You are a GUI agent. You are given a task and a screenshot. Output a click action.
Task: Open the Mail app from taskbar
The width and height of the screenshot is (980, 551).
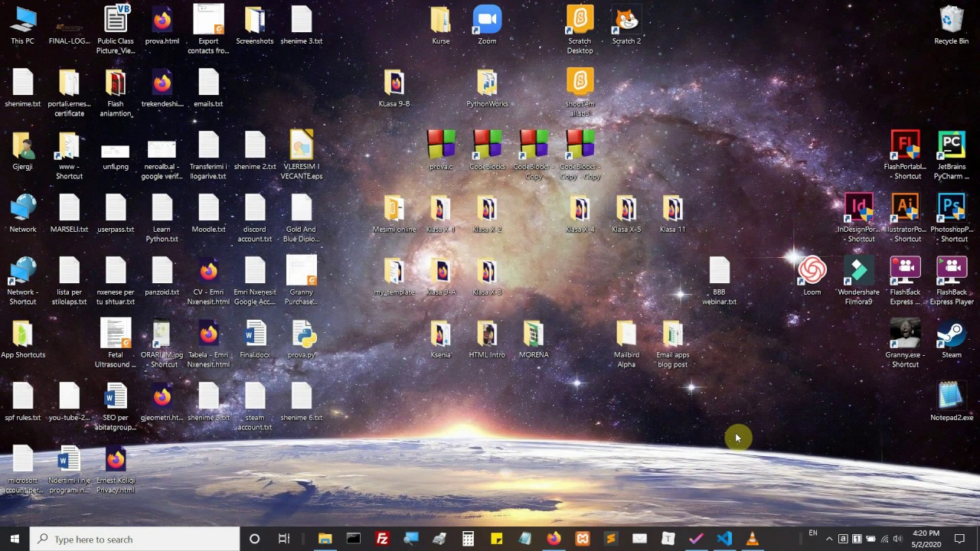click(639, 539)
